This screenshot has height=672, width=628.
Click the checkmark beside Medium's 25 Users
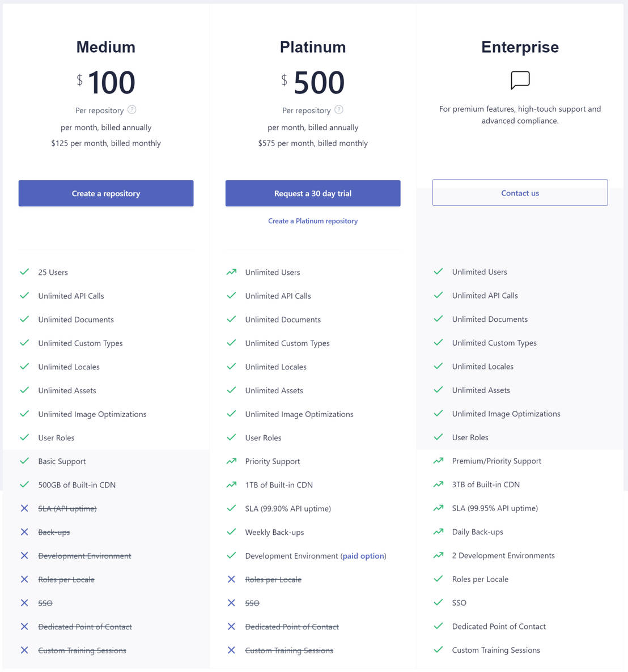(24, 272)
